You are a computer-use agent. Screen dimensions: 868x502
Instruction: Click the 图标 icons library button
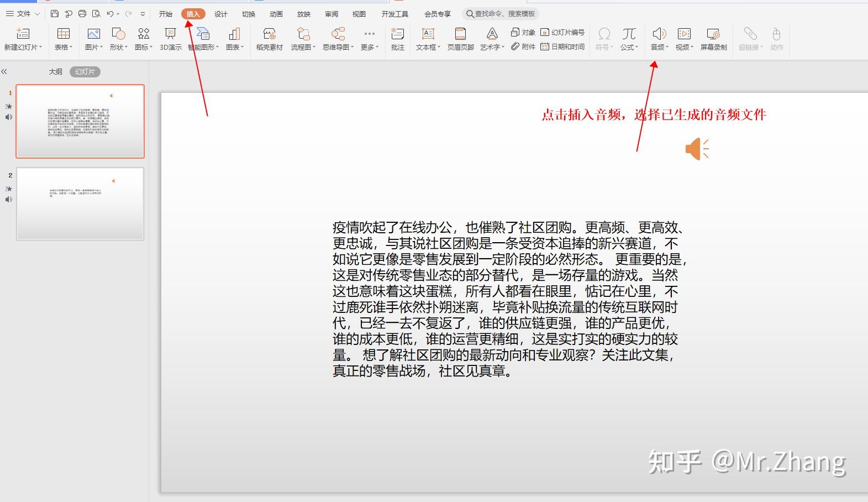(144, 34)
